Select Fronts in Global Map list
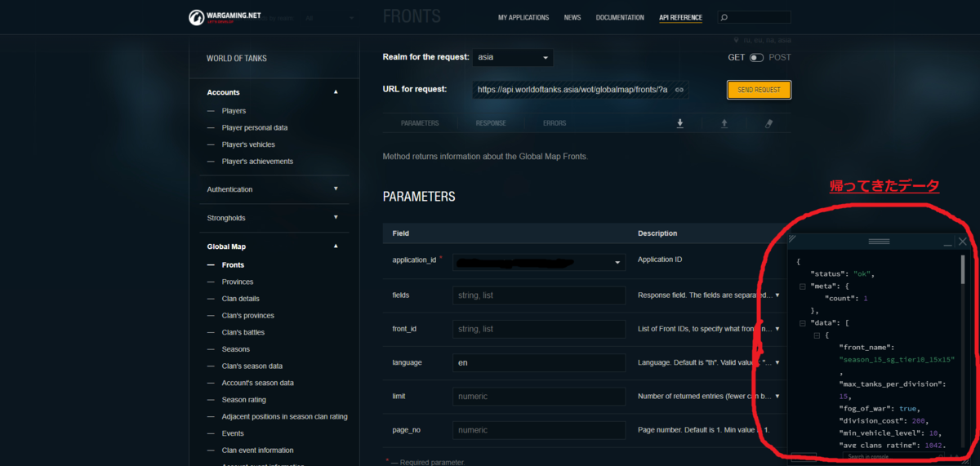980x466 pixels. 233,265
